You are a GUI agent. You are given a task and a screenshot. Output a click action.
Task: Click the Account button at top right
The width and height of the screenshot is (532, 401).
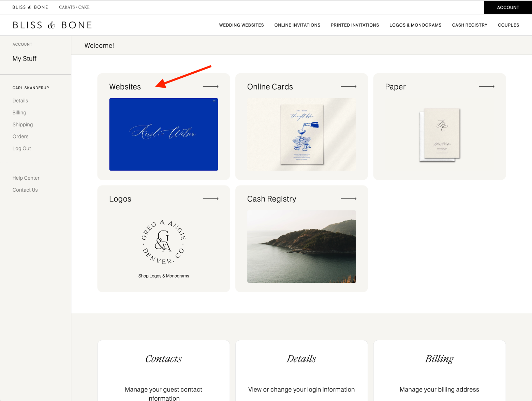[508, 7]
